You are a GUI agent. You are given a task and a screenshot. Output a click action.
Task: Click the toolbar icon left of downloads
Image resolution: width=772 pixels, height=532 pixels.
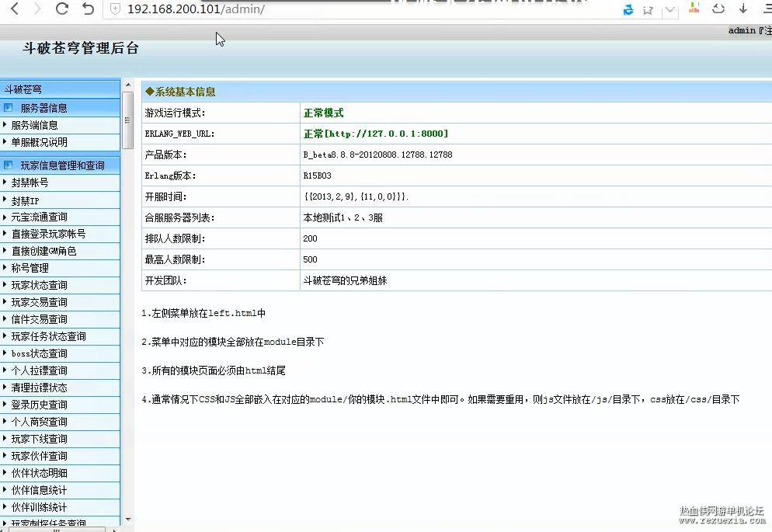click(x=718, y=9)
